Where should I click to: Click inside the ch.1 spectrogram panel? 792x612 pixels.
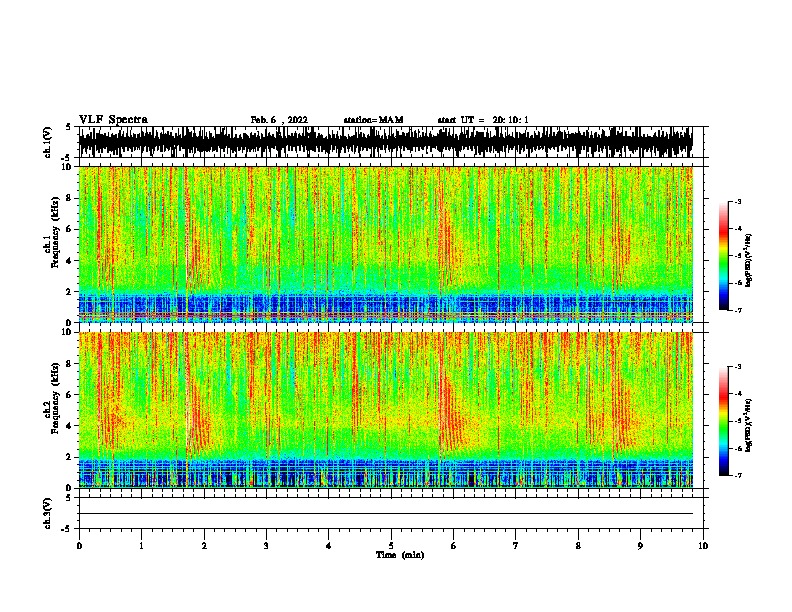point(385,244)
